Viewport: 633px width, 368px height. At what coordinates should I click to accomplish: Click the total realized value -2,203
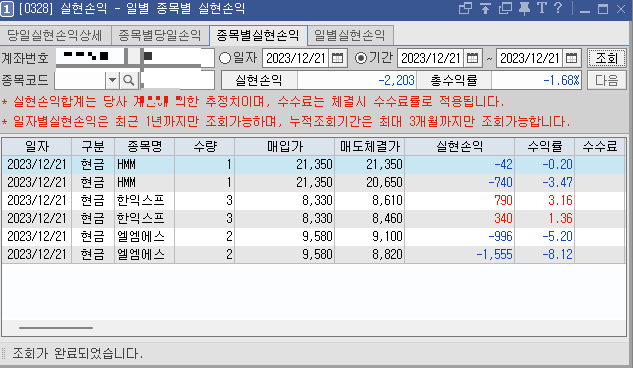357,80
